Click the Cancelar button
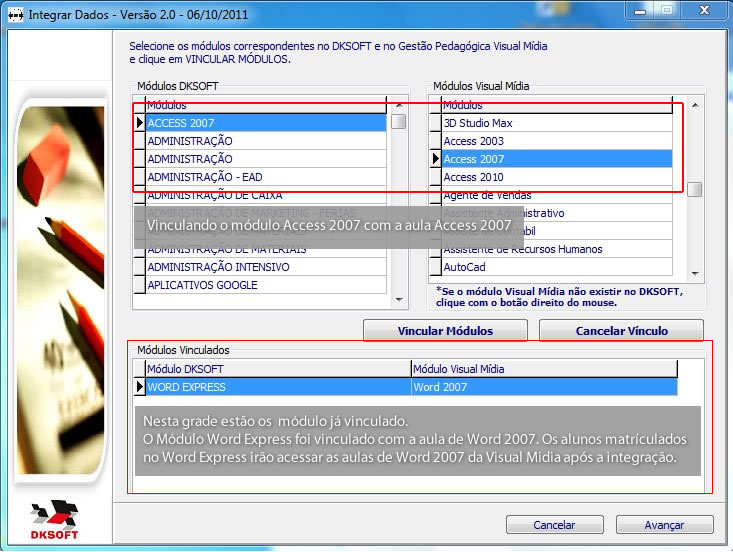Image resolution: width=733 pixels, height=552 pixels. coord(554,525)
